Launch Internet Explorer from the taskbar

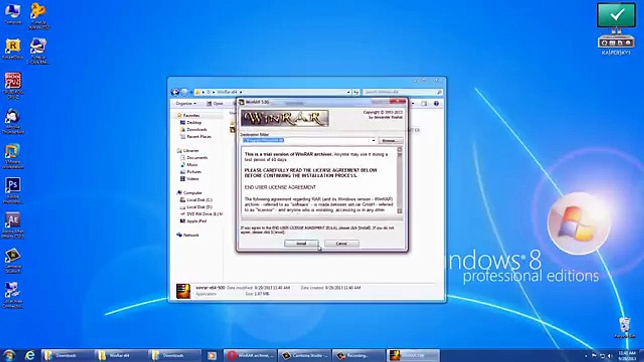[30, 355]
